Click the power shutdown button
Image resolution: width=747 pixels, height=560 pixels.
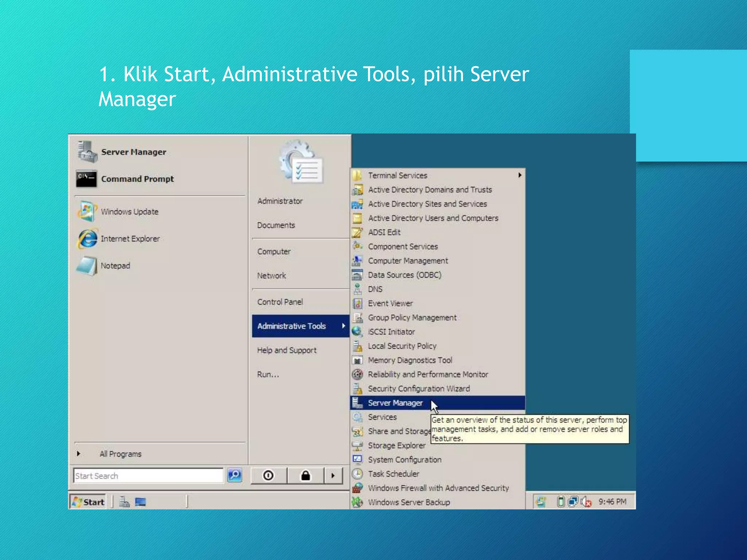click(268, 475)
